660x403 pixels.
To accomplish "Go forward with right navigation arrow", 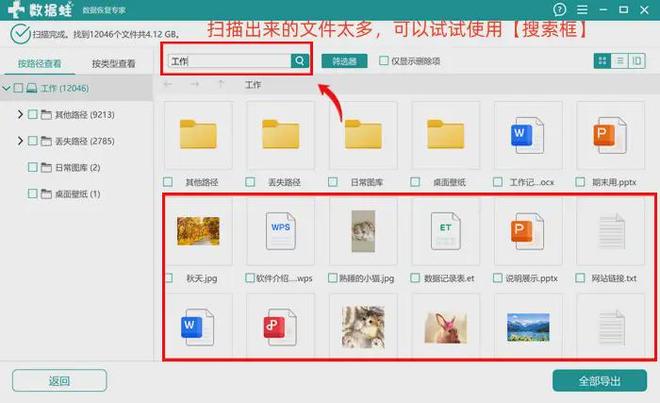I will (x=194, y=85).
